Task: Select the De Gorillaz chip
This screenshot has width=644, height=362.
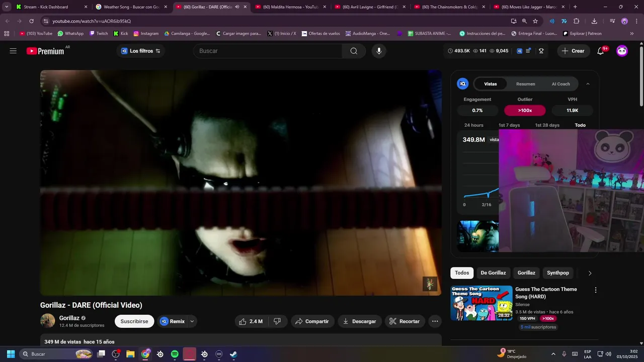Action: (x=493, y=273)
